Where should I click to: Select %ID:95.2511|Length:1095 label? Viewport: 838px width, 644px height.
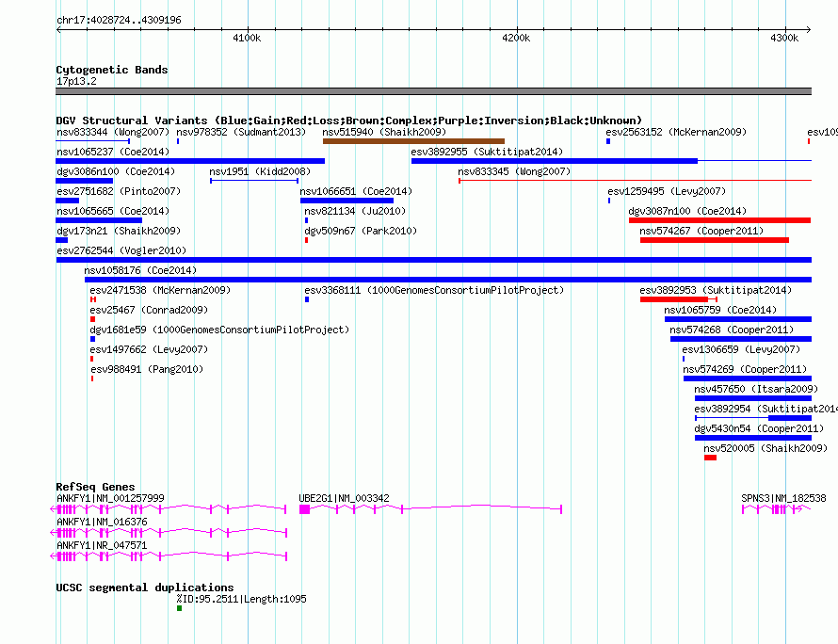tap(242, 599)
